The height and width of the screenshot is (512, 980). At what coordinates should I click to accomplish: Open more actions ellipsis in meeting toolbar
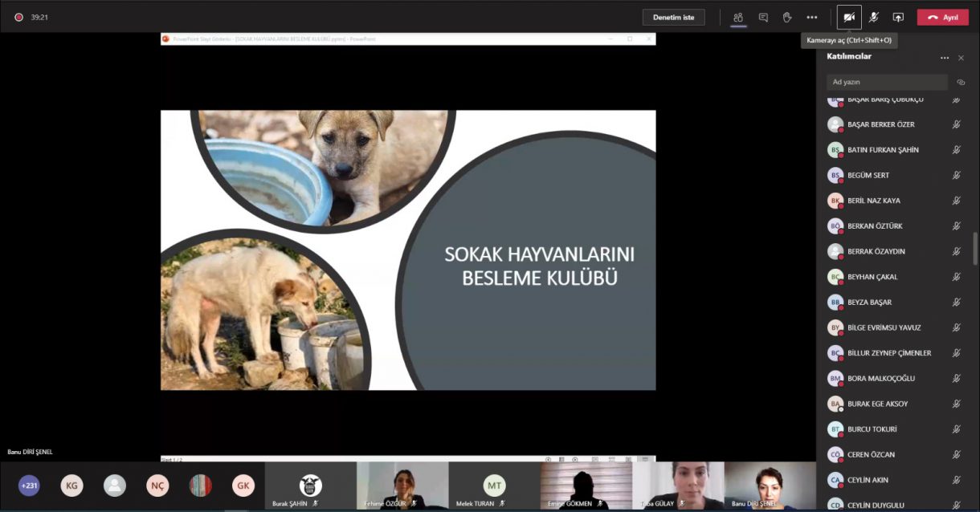click(812, 17)
